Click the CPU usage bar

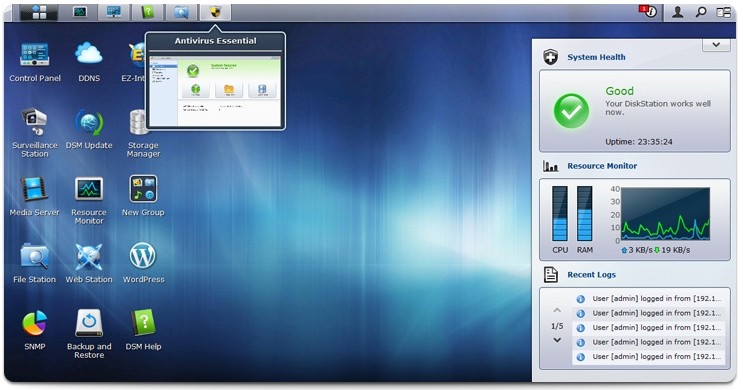coord(560,214)
